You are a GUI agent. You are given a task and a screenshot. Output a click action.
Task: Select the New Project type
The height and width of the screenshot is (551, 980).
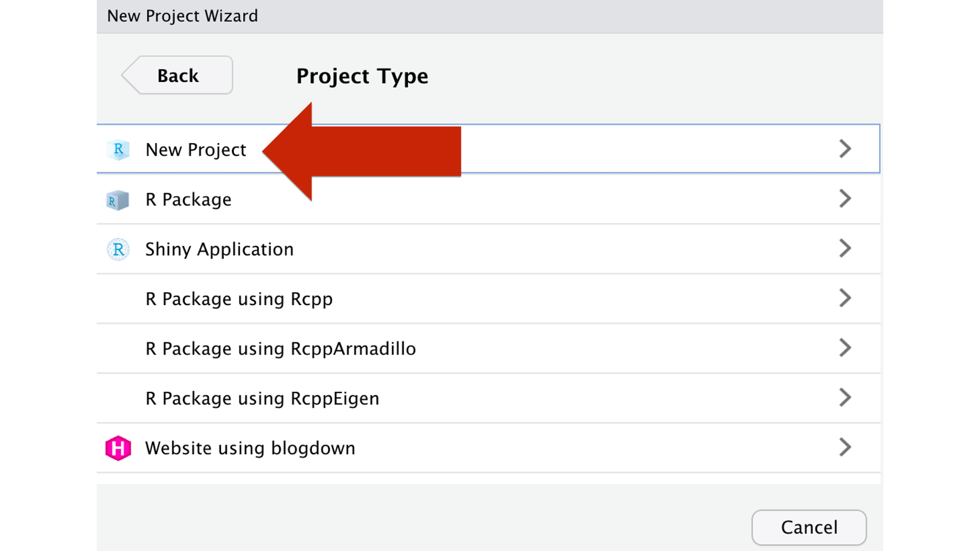tap(488, 148)
